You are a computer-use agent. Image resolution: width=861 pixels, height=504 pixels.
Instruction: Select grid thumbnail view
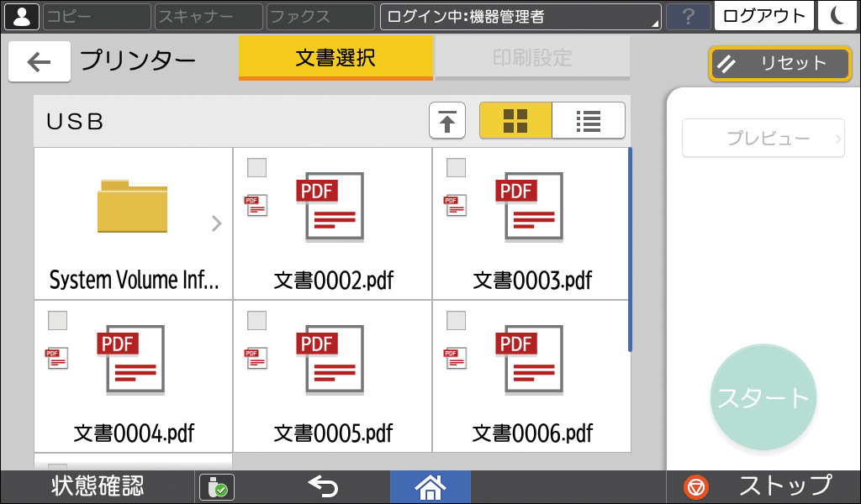515,120
